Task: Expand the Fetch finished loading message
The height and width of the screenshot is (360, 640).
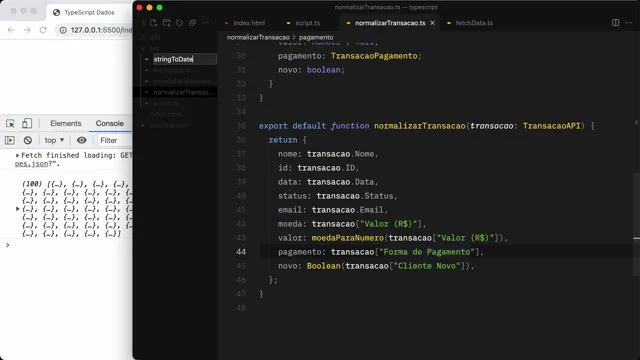Action: [x=18, y=155]
